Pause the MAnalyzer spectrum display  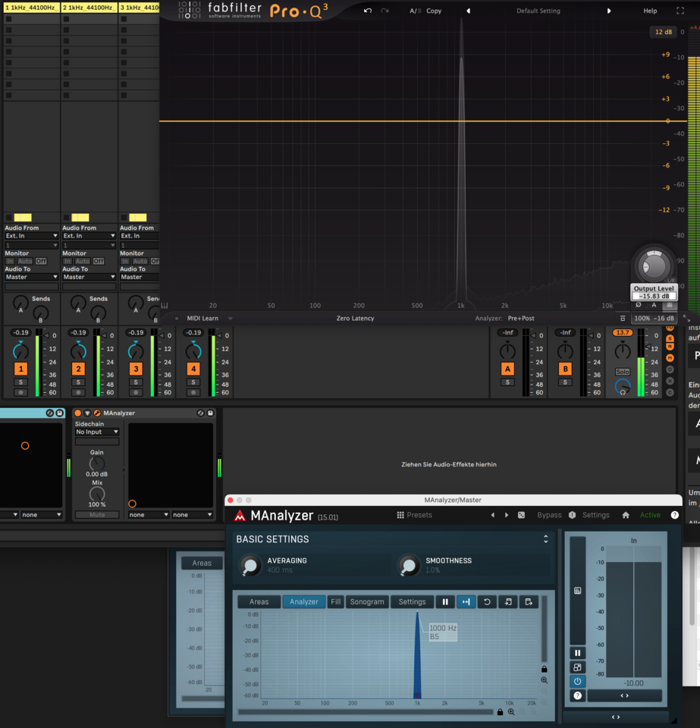445,601
